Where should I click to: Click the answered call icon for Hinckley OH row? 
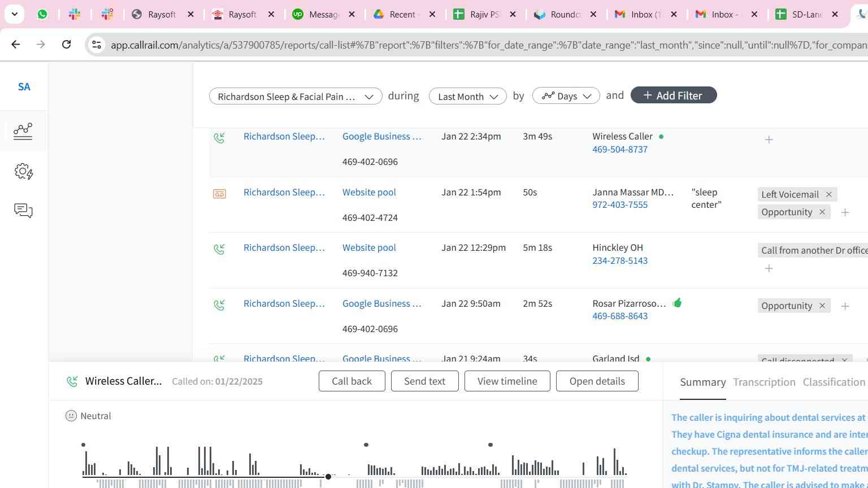coord(219,249)
